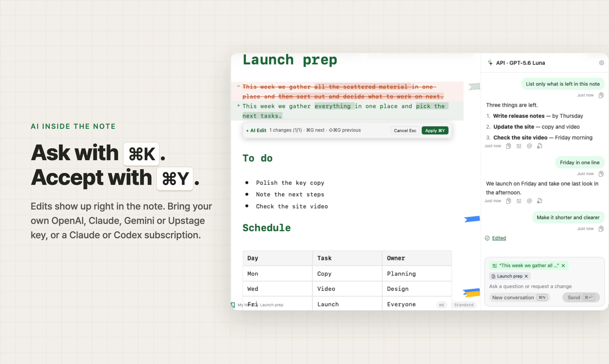The width and height of the screenshot is (609, 364).
Task: Copy the "Friday in one line" message
Action: pos(601,174)
